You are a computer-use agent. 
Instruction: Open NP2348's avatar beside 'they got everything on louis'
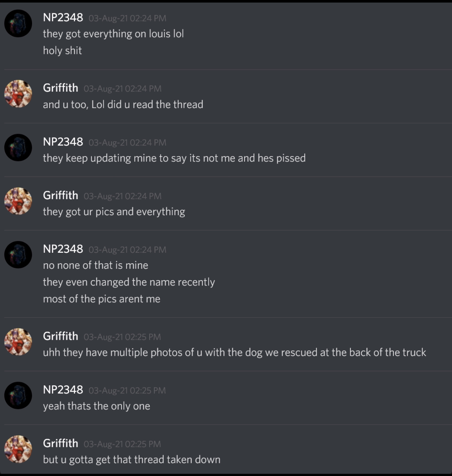click(x=18, y=23)
